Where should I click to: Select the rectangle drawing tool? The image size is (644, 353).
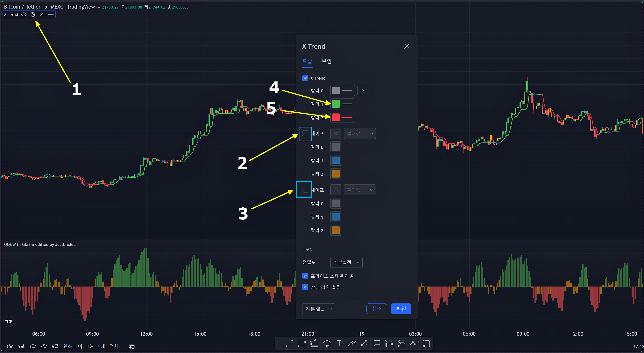(427, 343)
